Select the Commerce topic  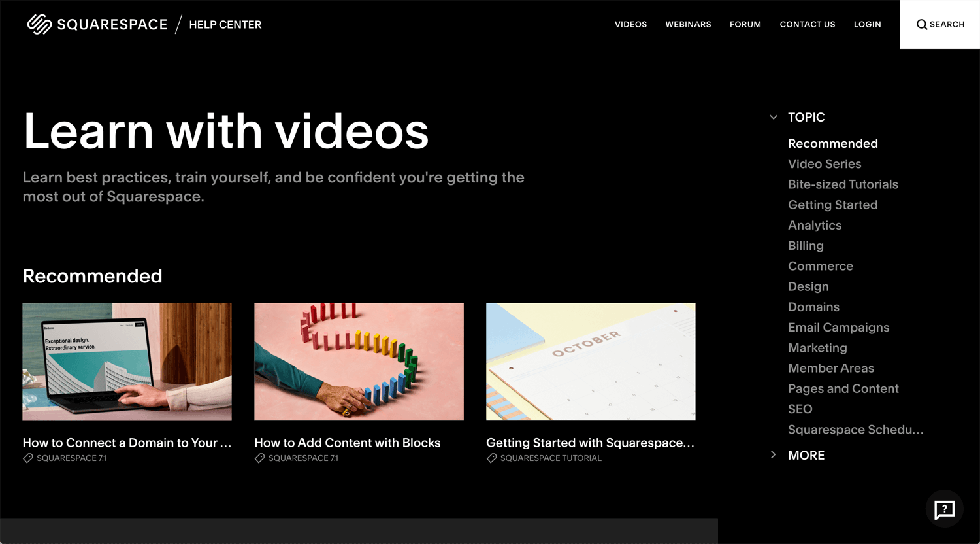pyautogui.click(x=821, y=266)
